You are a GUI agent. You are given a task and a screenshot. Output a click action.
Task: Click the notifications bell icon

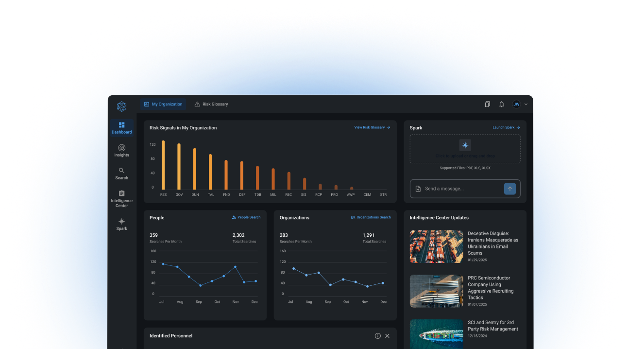pos(501,104)
